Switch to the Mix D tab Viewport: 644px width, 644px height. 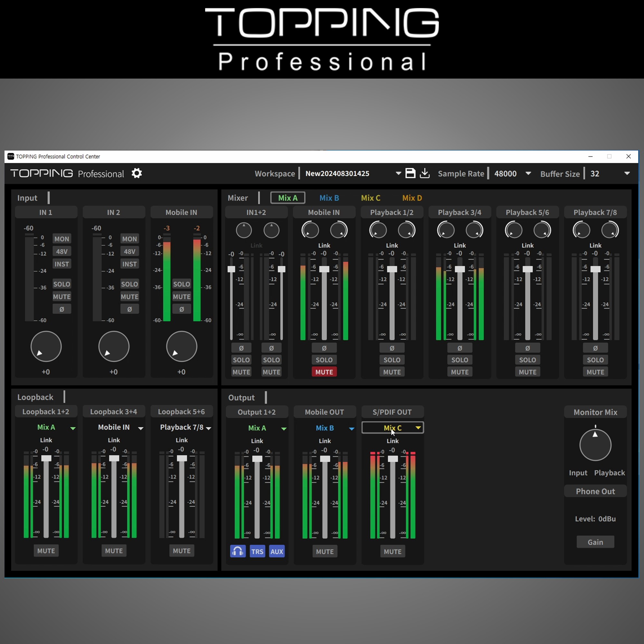click(x=412, y=198)
